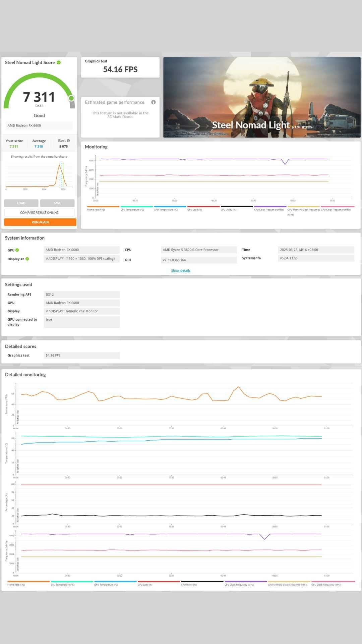
Task: Click AMD Radeon RX 6600 in Settings used
Action: pos(82,303)
